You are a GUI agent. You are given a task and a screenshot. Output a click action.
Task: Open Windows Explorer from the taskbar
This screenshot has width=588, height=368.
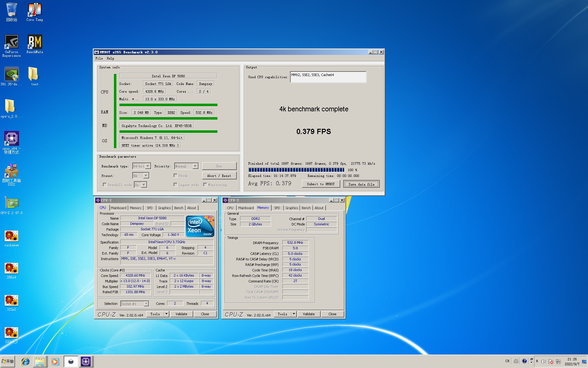point(40,362)
